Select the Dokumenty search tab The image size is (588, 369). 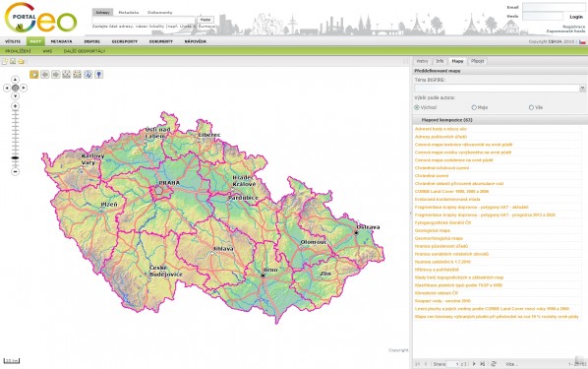click(x=159, y=13)
